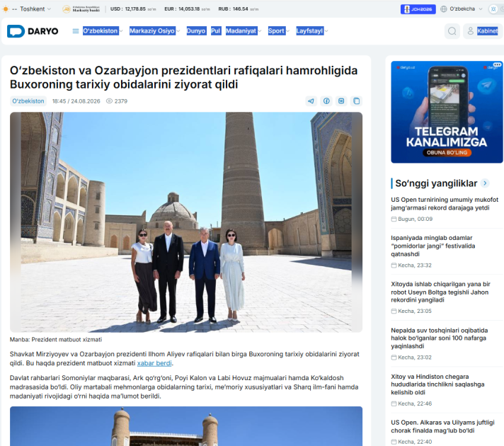
Task: Open the three-dots menu on Telegram banner
Action: tap(497, 64)
